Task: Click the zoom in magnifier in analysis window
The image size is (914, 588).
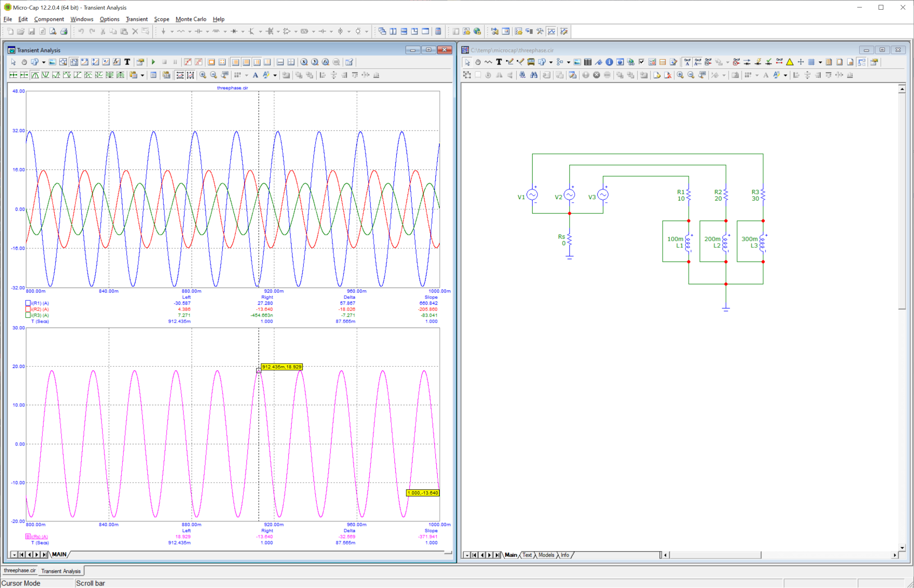Action: 203,75
